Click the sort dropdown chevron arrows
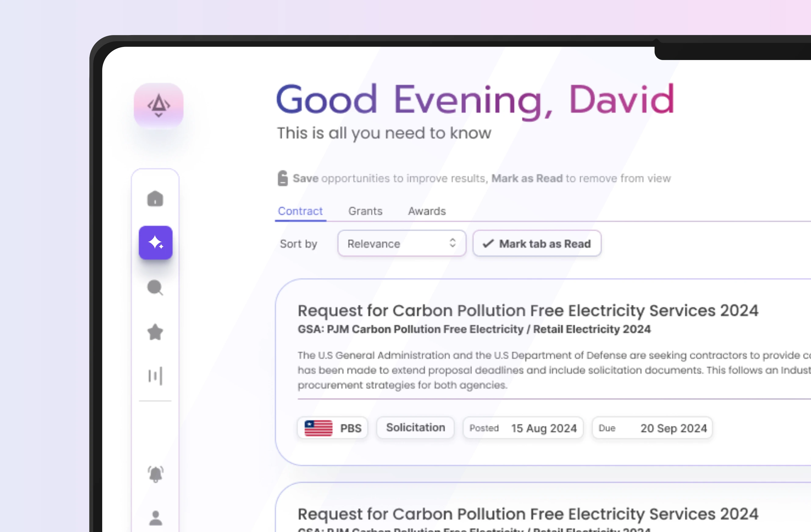The height and width of the screenshot is (532, 811). [x=453, y=243]
